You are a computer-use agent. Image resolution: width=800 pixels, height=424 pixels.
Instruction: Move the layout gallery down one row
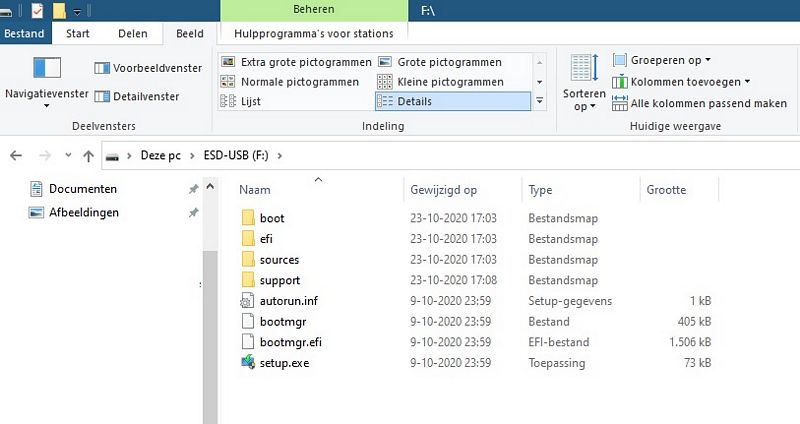pyautogui.click(x=539, y=82)
